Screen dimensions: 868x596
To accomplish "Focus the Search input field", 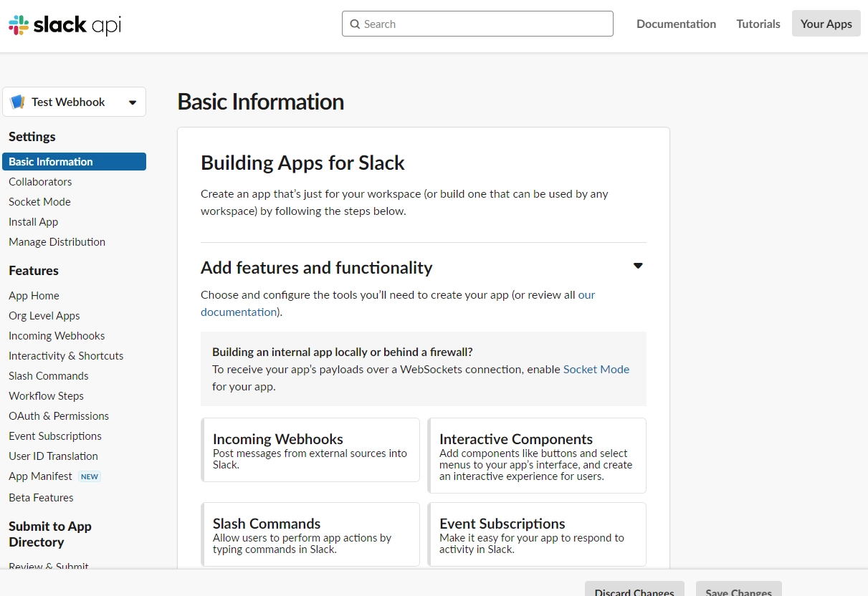I will point(477,24).
